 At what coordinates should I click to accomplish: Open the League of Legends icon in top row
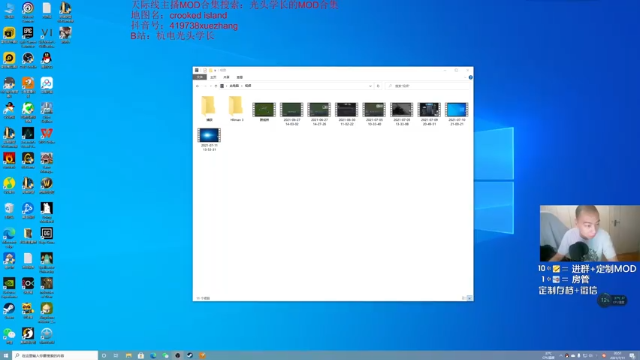pyautogui.click(x=65, y=11)
